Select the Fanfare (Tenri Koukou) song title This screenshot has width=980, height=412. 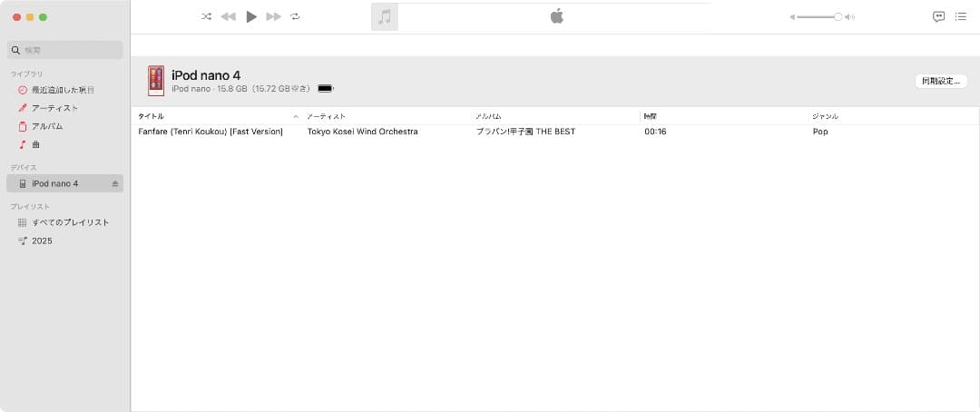click(x=211, y=132)
